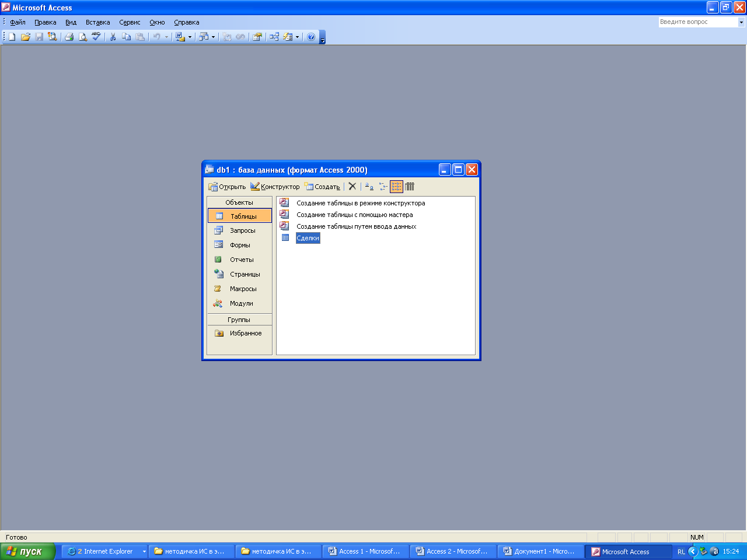Select Макросы in the objects pane
Image resolution: width=747 pixels, height=560 pixels.
coord(239,289)
